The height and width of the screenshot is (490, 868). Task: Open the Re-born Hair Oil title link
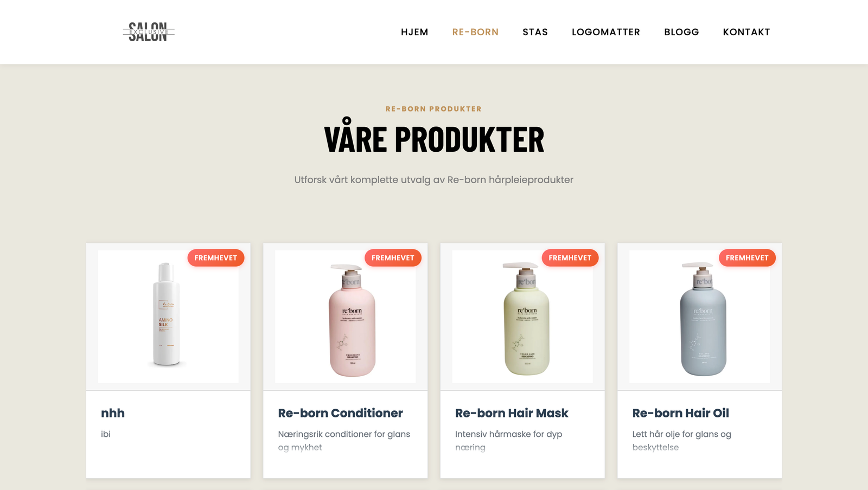coord(680,413)
